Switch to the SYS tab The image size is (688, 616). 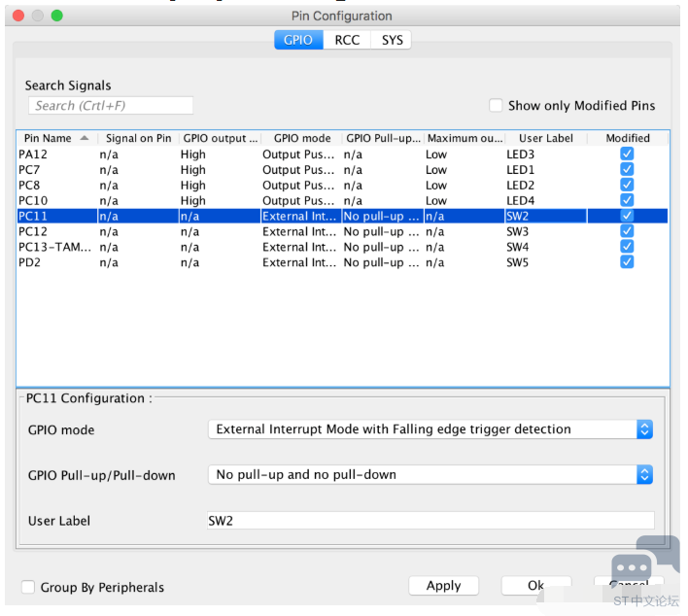(x=392, y=40)
